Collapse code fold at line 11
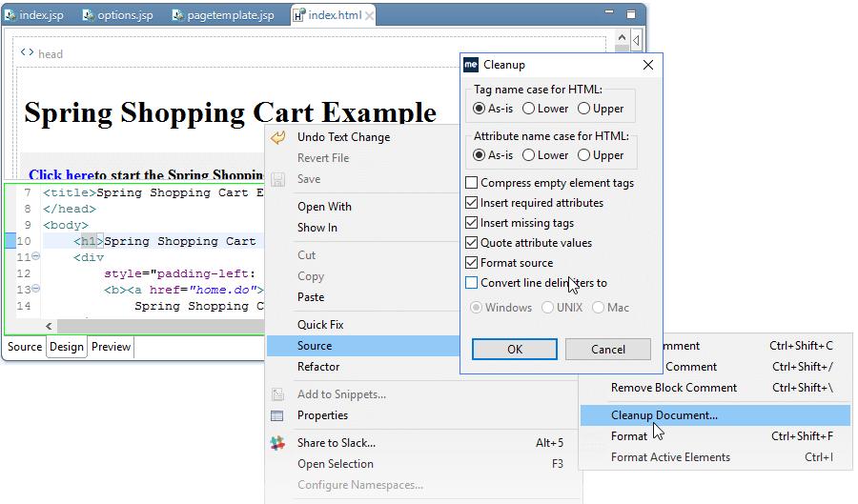Screen dimensions: 858x504 pos(35,256)
